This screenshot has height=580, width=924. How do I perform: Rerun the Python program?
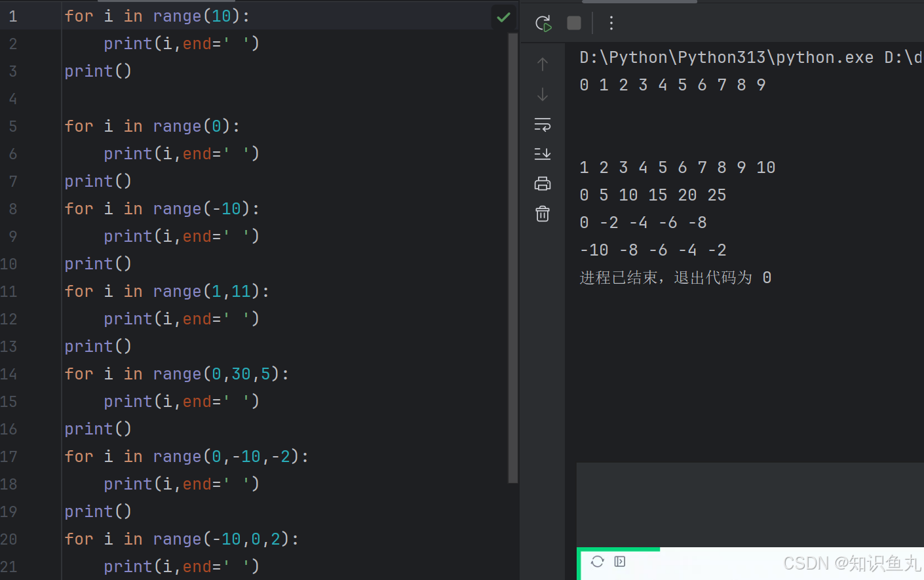[543, 23]
